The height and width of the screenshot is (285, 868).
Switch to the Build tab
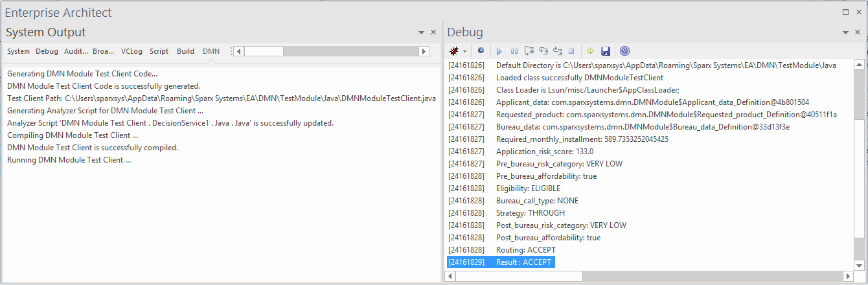185,51
